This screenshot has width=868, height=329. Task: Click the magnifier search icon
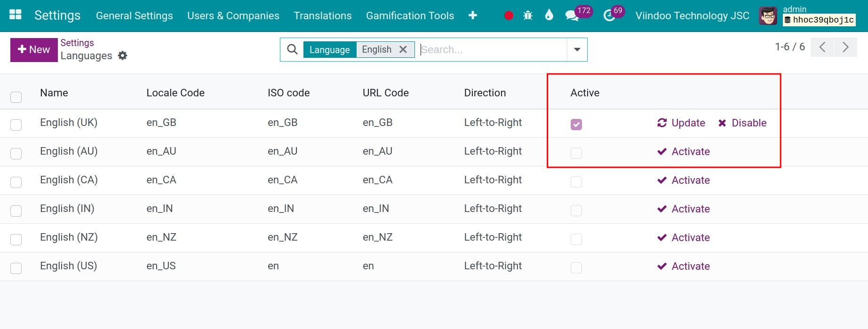coord(292,49)
